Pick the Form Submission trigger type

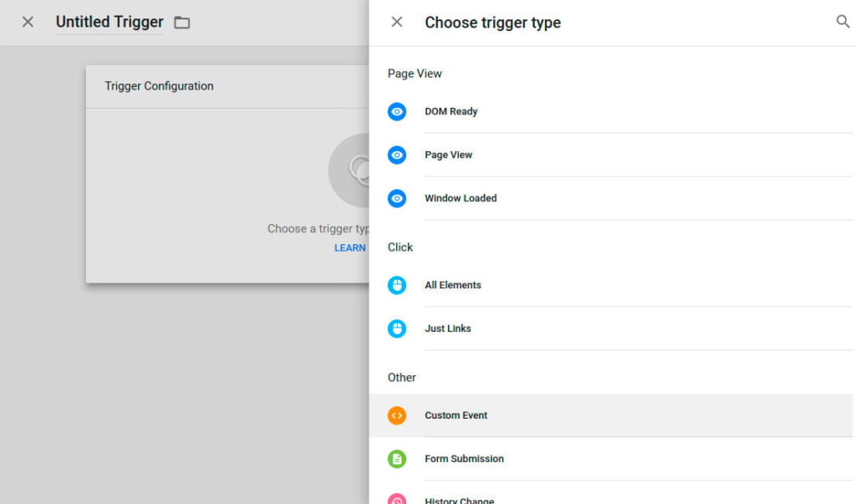tap(464, 459)
